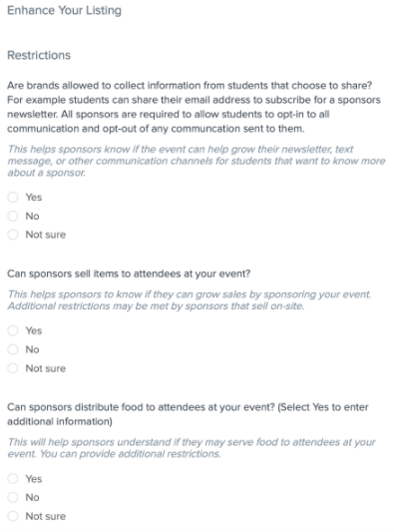
Task: Pick Not sure for sponsors selling items
Action: pyautogui.click(x=13, y=368)
